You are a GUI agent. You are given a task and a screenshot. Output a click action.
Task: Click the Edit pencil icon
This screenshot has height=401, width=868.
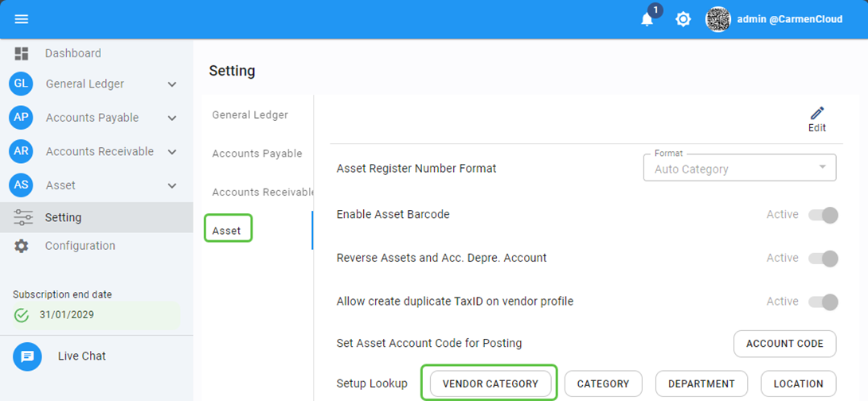(x=817, y=114)
